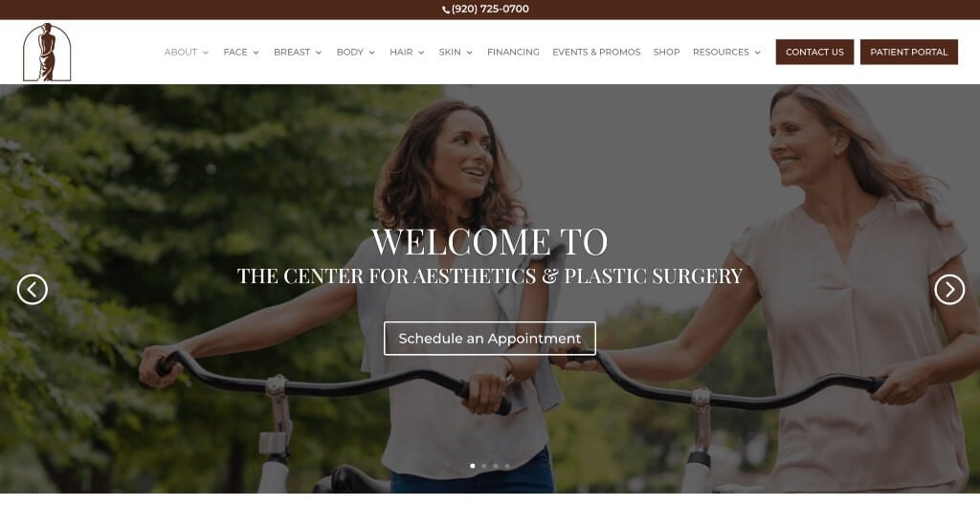This screenshot has height=528, width=980.
Task: Expand the About dropdown menu
Action: [187, 52]
